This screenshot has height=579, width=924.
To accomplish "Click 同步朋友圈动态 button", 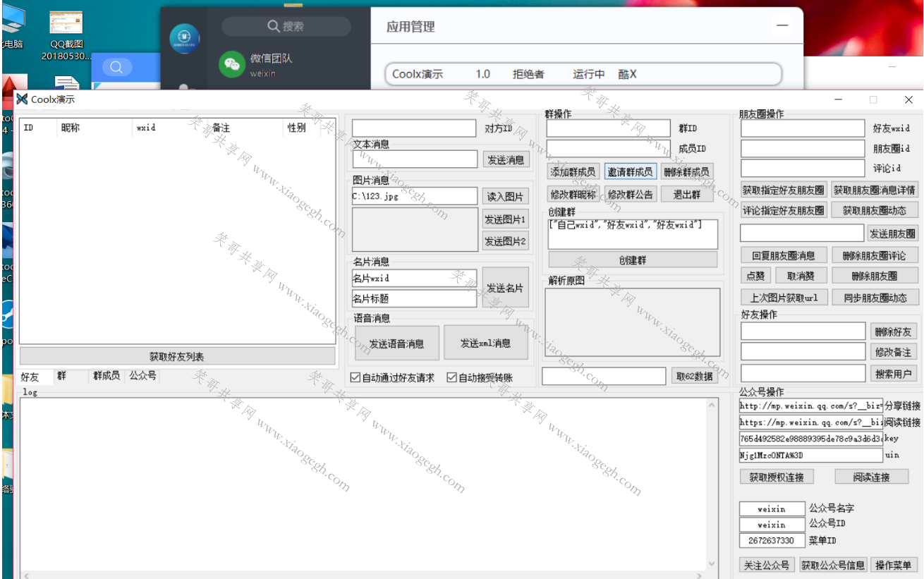I will pos(875,298).
